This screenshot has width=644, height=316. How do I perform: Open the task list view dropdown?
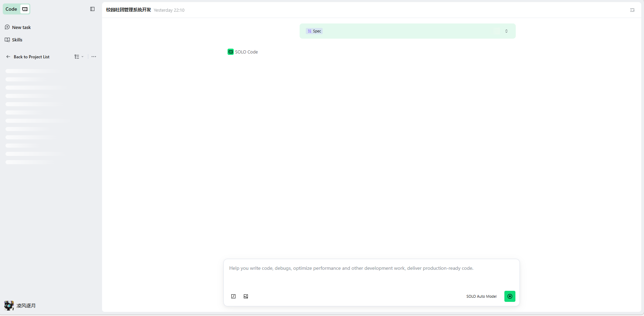point(79,57)
